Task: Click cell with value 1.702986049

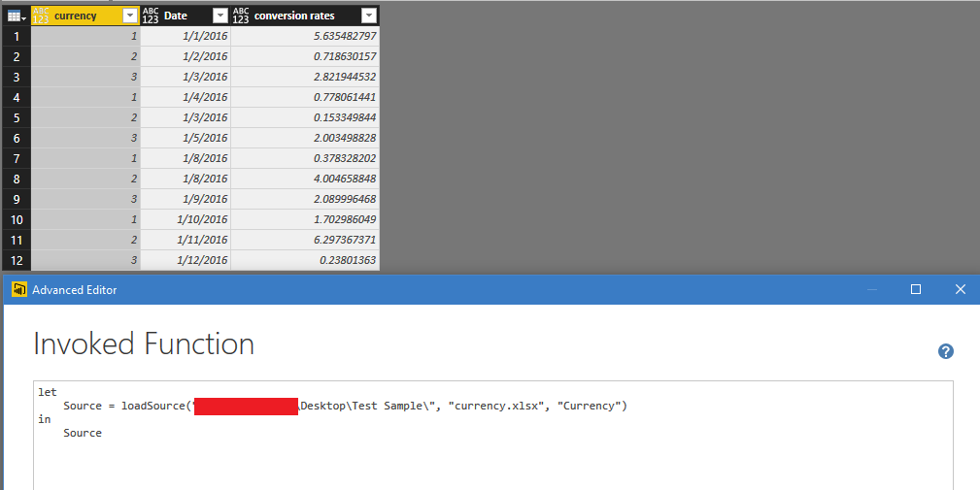Action: tap(305, 219)
